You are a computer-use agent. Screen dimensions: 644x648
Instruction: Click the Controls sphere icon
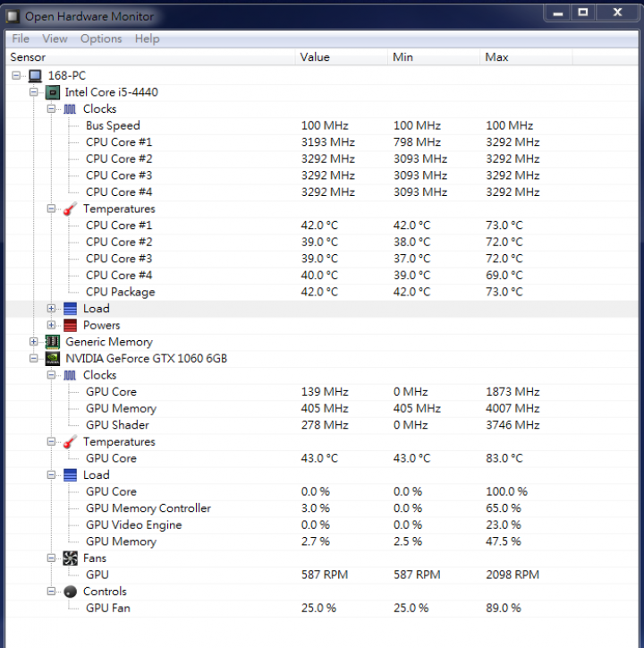tap(70, 592)
